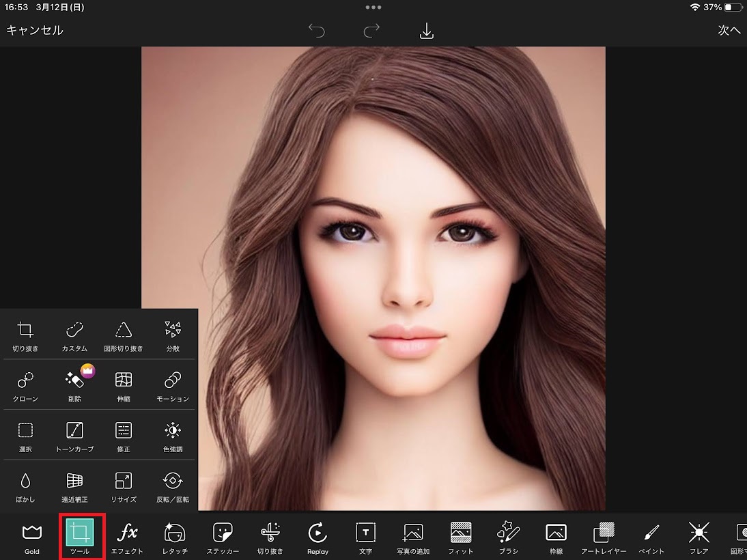This screenshot has height=560, width=747.
Task: Open the ステッカー sticker menu
Action: point(223,537)
